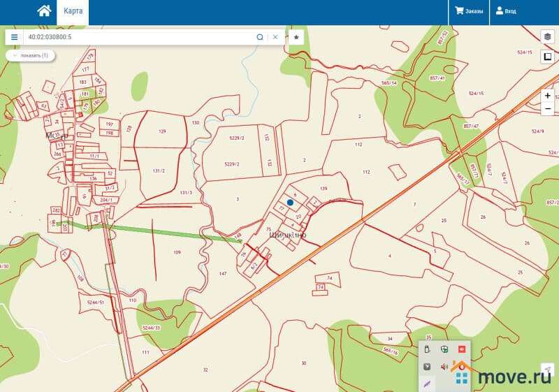This screenshot has height=392, width=559.
Task: Open the Заказы cart section
Action: (x=469, y=11)
